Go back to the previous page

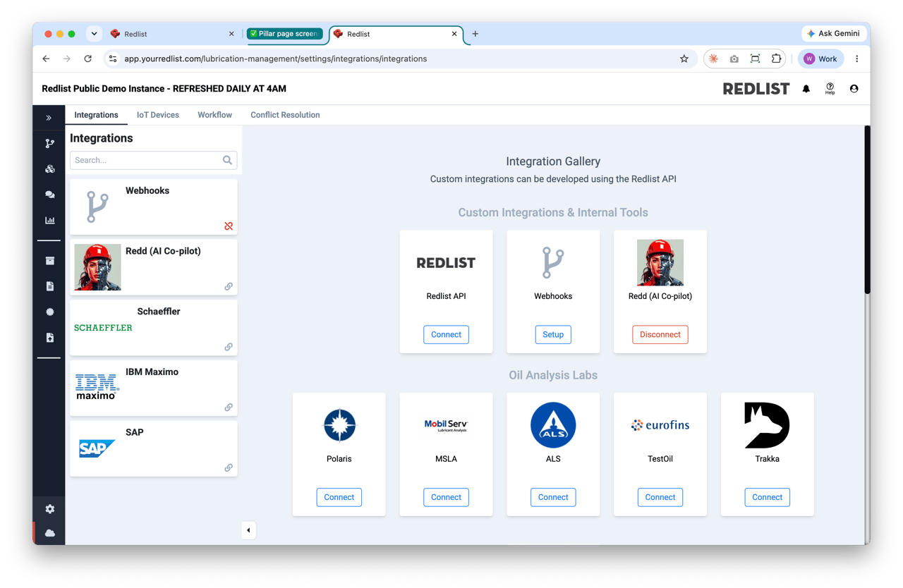click(x=47, y=59)
